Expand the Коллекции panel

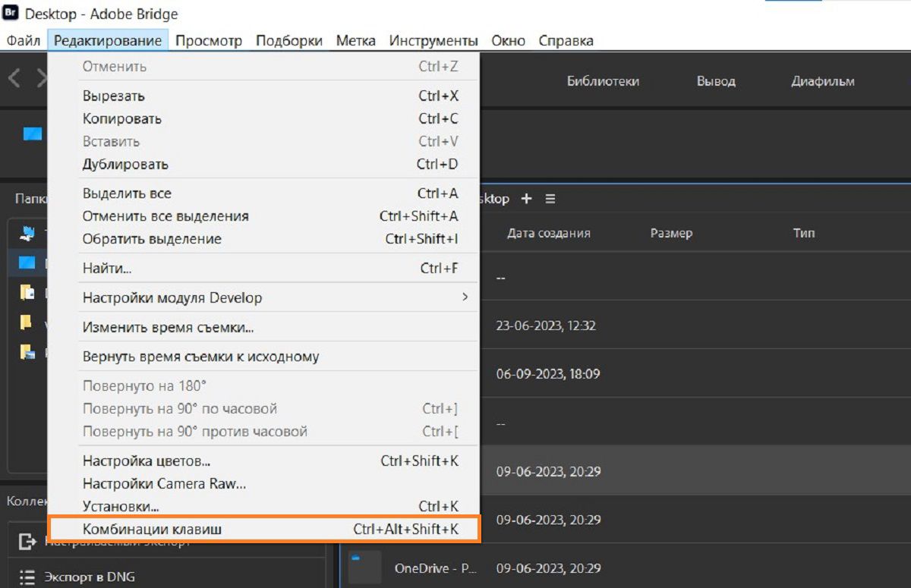pos(25,501)
